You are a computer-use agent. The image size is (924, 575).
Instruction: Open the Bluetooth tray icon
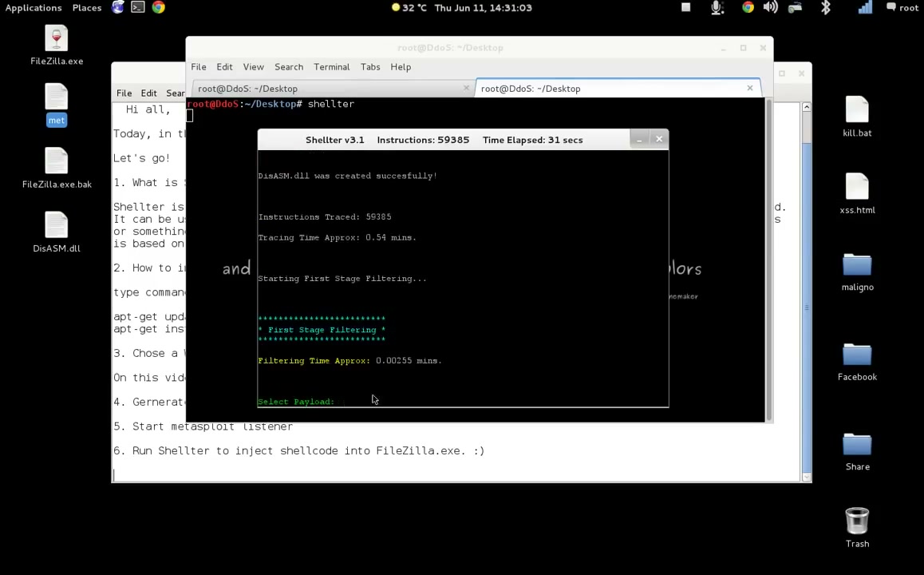click(826, 8)
